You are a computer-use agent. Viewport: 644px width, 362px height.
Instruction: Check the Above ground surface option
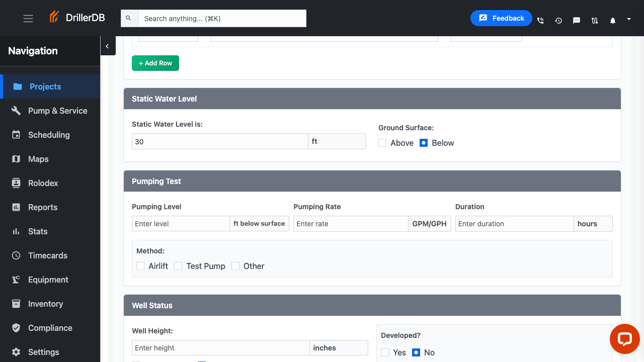382,143
